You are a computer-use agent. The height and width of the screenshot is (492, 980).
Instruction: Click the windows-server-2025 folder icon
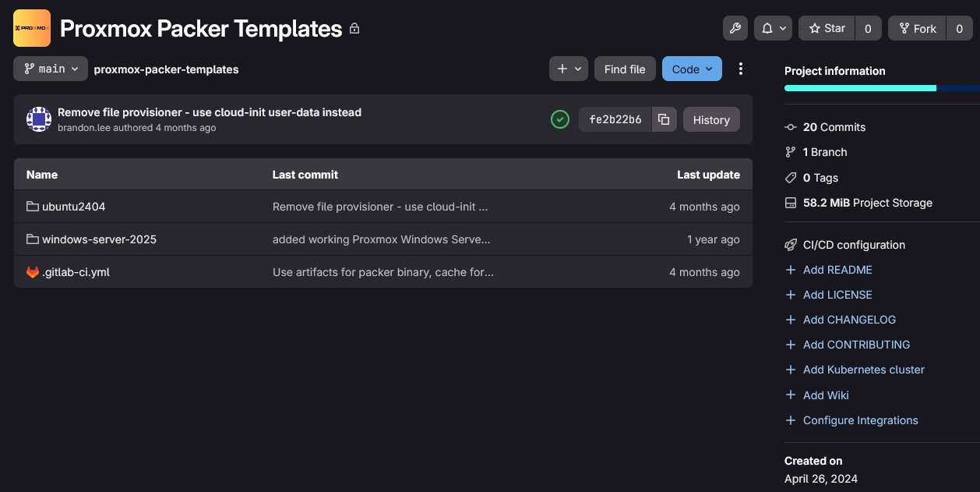(x=33, y=239)
